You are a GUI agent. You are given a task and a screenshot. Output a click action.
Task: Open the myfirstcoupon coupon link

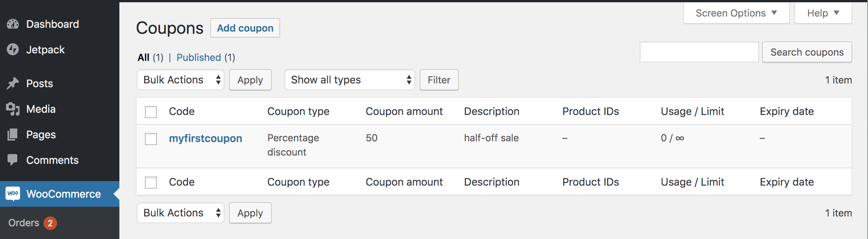[x=205, y=138]
